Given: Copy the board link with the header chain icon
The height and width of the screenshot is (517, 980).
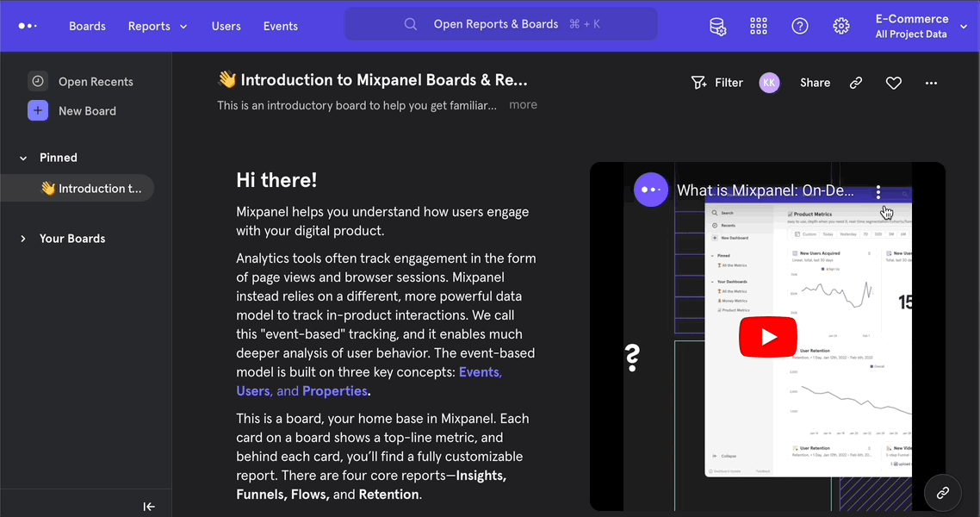Looking at the screenshot, I should tap(856, 83).
